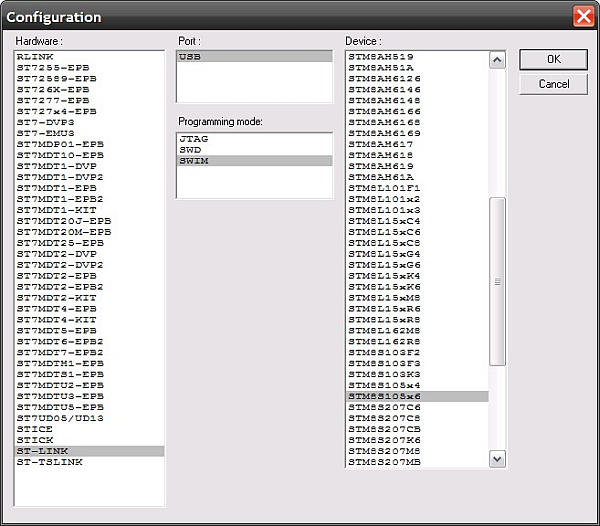
Task: Confirm the configuration with OK
Action: pyautogui.click(x=553, y=59)
